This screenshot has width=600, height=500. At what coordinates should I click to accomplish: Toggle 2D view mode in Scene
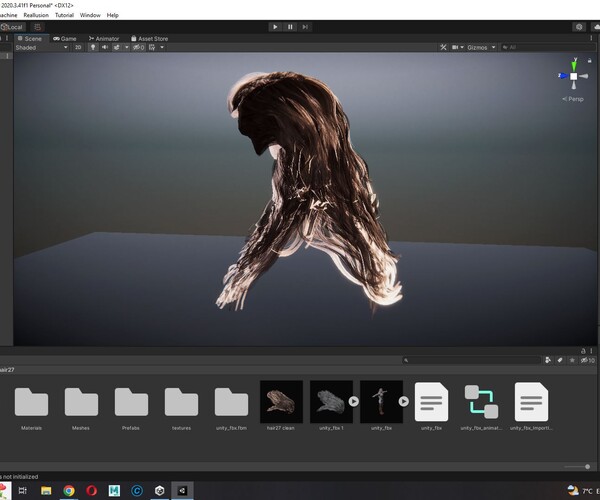click(x=78, y=47)
